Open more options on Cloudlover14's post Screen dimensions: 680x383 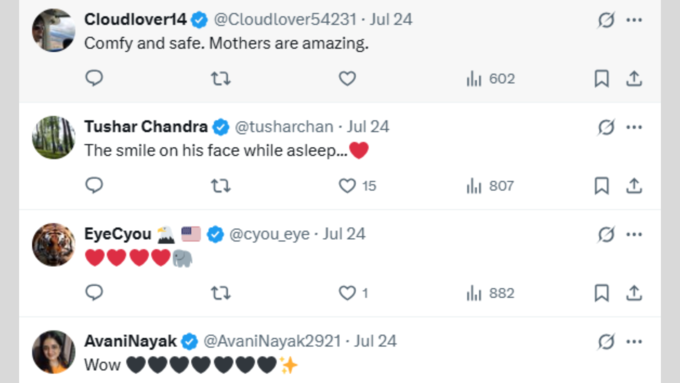(x=634, y=20)
